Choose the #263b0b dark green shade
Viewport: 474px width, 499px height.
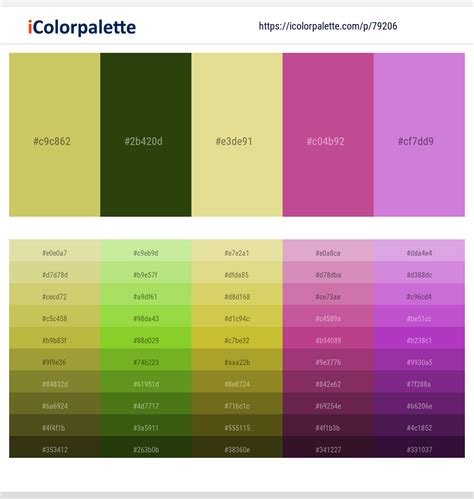coord(146,447)
